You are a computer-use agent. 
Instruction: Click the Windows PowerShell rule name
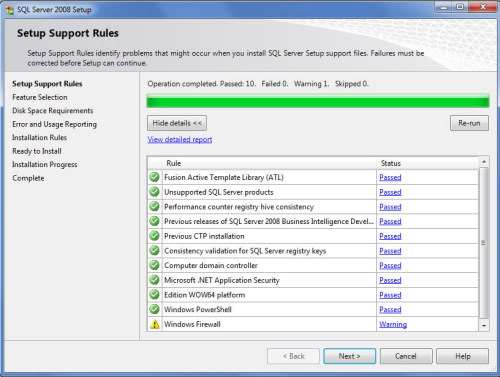[x=198, y=309]
